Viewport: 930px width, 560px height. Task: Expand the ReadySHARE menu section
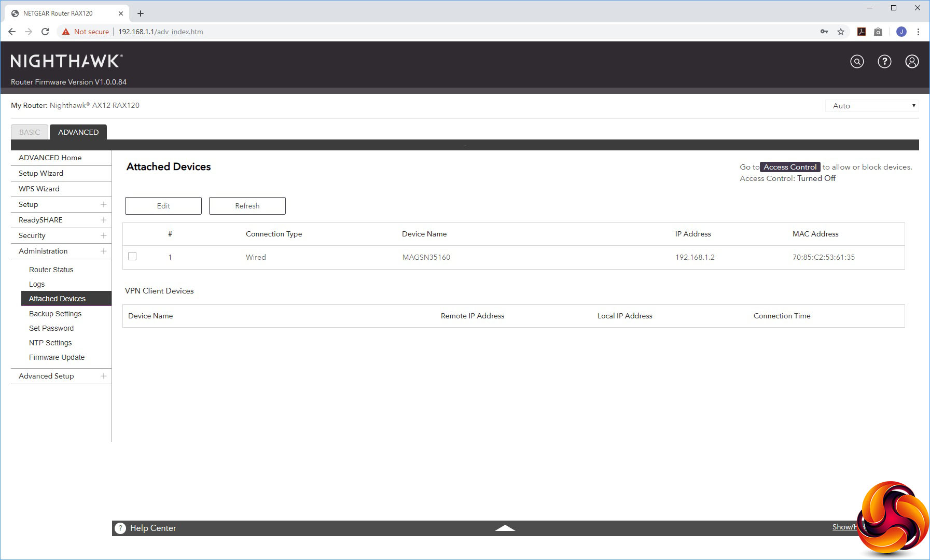103,220
